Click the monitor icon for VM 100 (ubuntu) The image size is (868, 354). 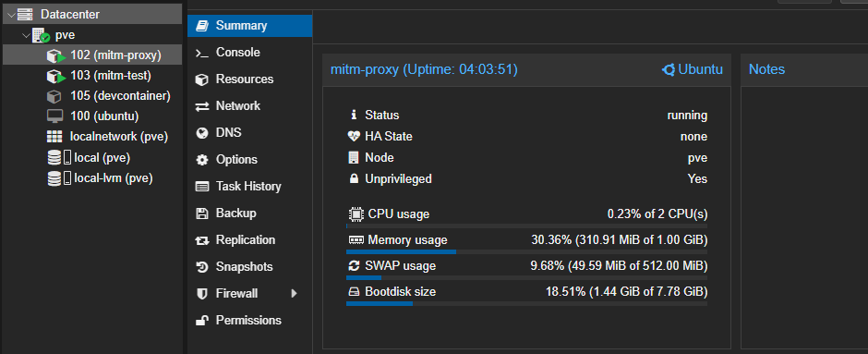tap(54, 116)
